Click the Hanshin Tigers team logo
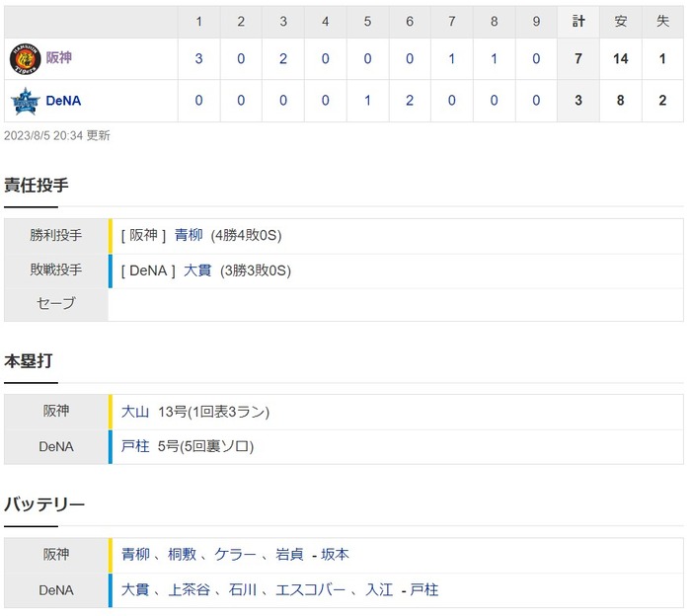 (x=24, y=59)
